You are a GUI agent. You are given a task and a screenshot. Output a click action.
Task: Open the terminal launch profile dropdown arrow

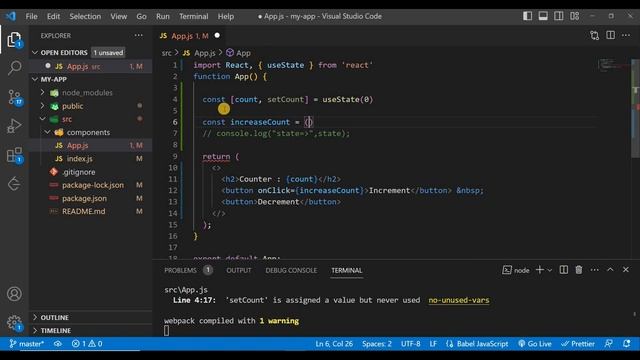click(549, 270)
